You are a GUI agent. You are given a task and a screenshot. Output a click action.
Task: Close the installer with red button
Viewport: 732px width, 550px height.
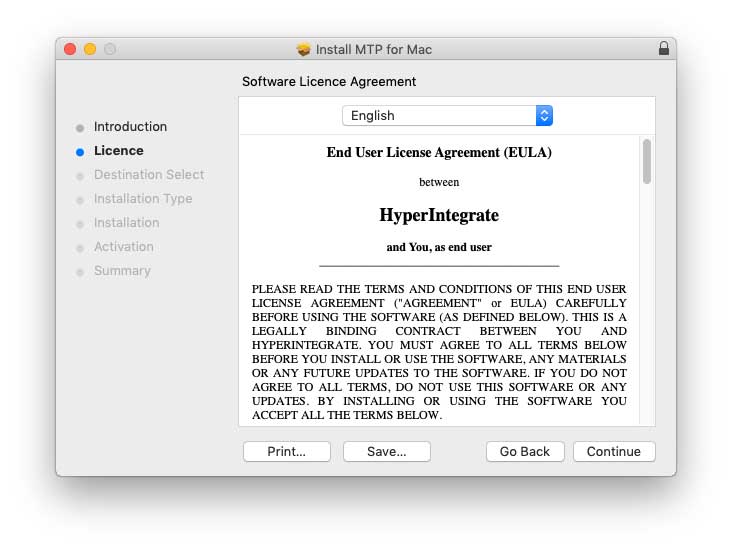tap(70, 49)
